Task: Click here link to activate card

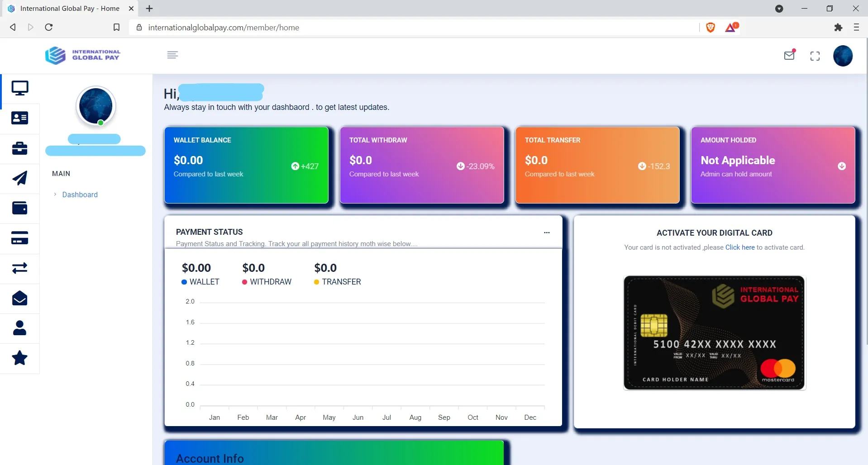Action: tap(739, 247)
